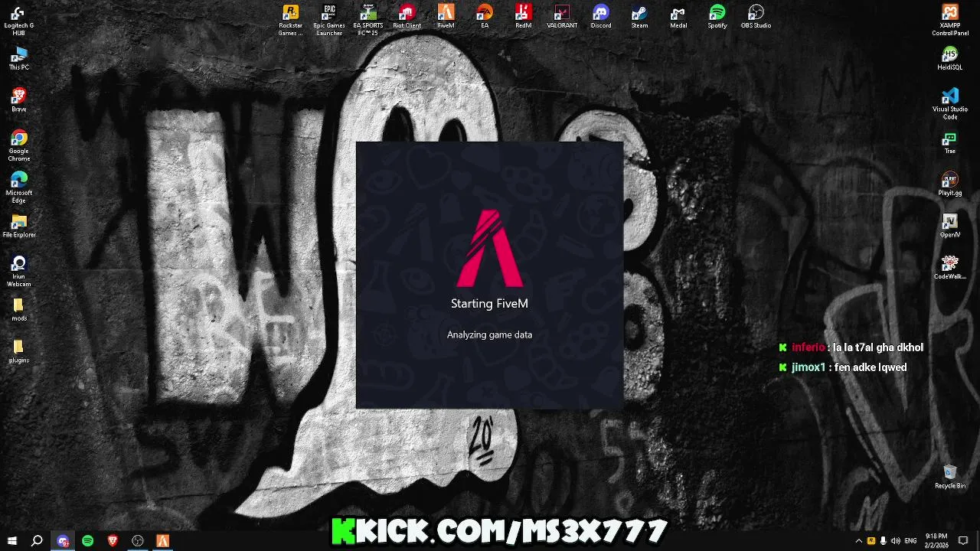Select the This PC desktop icon
The width and height of the screenshot is (980, 551).
(18, 58)
